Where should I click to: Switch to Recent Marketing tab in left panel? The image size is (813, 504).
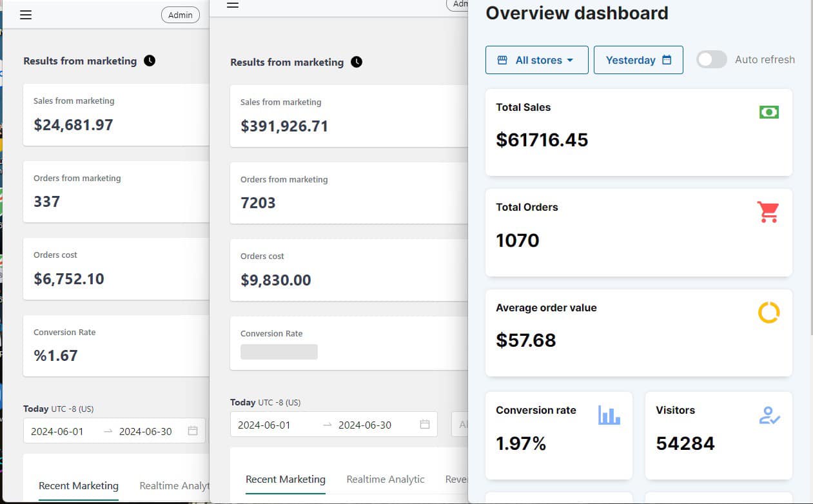click(79, 486)
